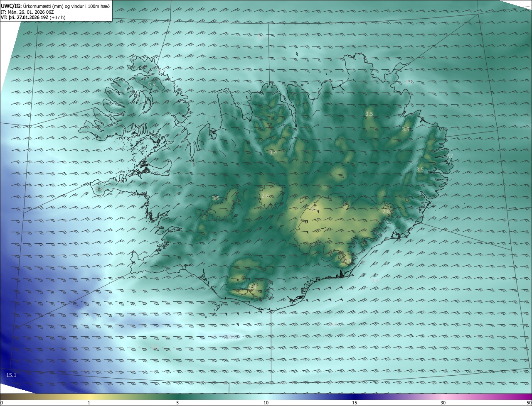Click the 5.9 value label on Westfjords
The image size is (532, 406).
pos(152,84)
